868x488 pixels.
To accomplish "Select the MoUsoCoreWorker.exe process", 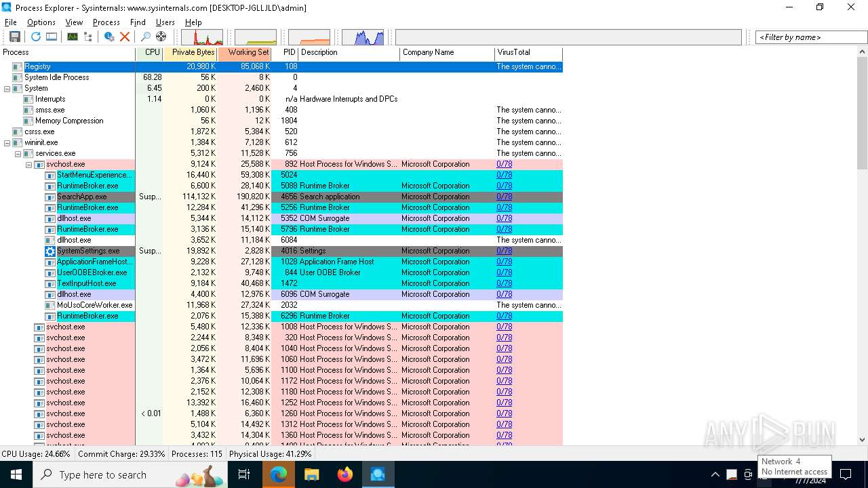I will [281, 305].
